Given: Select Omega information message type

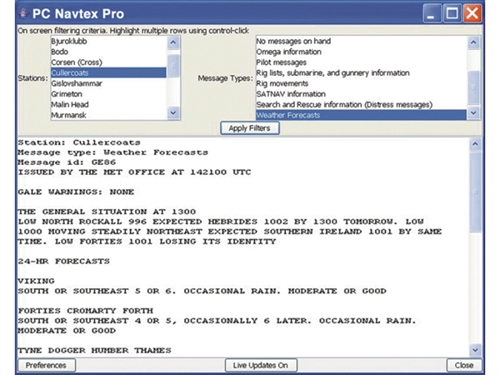Looking at the screenshot, I should [x=361, y=52].
